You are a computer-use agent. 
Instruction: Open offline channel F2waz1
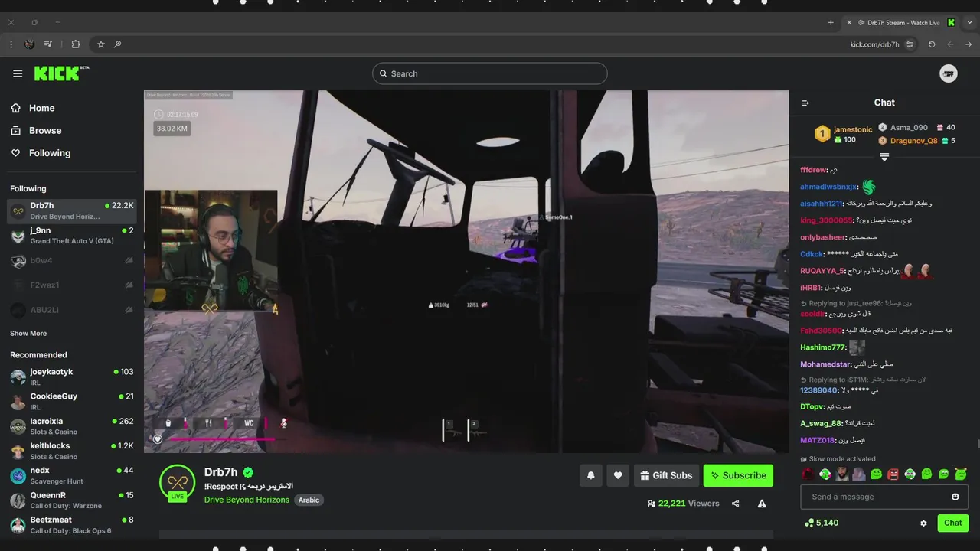72,285
